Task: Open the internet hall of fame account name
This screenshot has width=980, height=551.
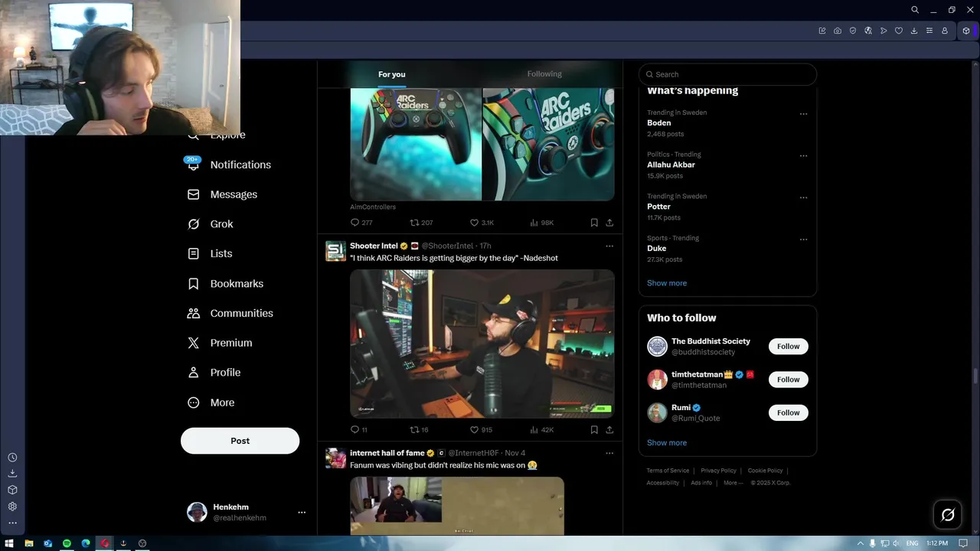Action: (x=387, y=453)
